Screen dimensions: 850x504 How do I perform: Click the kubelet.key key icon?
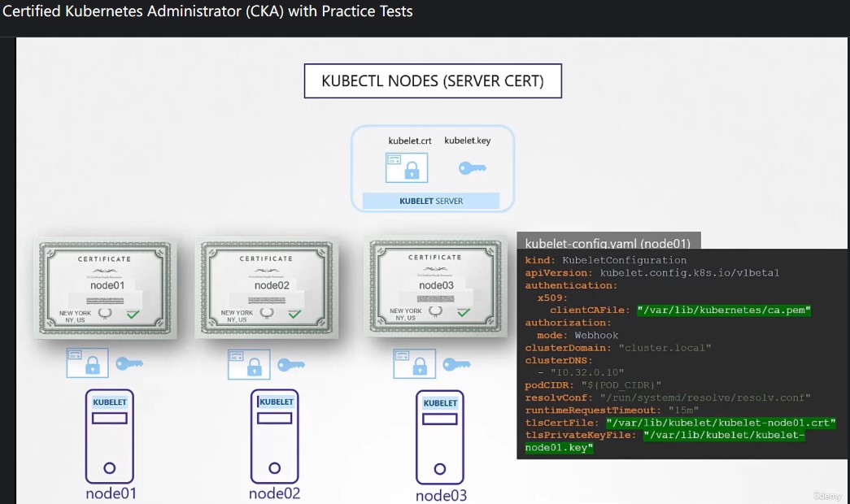coord(472,168)
